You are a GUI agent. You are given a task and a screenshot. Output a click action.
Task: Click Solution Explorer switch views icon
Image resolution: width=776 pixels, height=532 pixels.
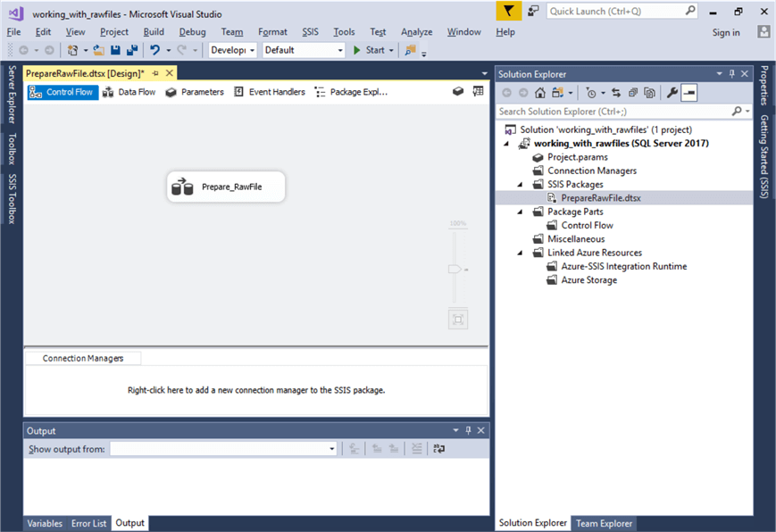(558, 93)
